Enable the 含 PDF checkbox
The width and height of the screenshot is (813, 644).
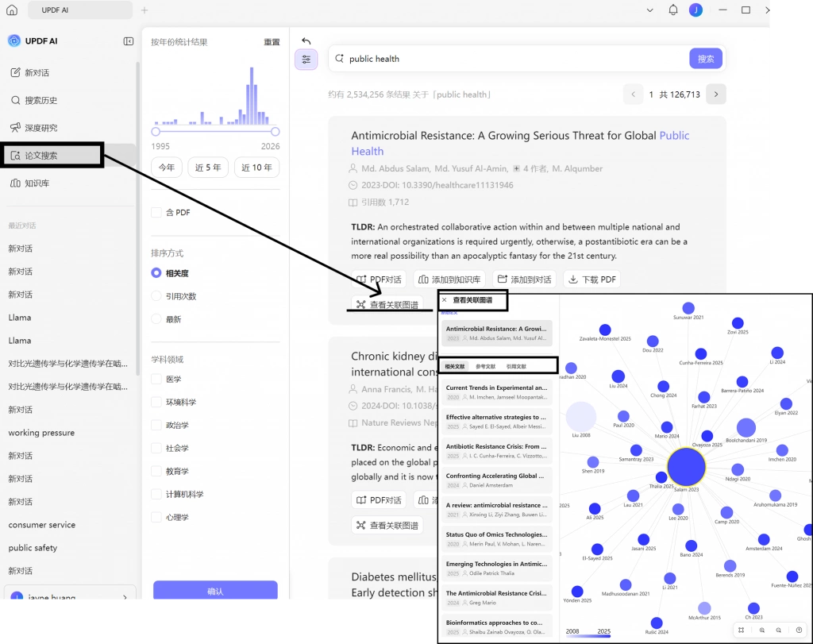click(156, 212)
